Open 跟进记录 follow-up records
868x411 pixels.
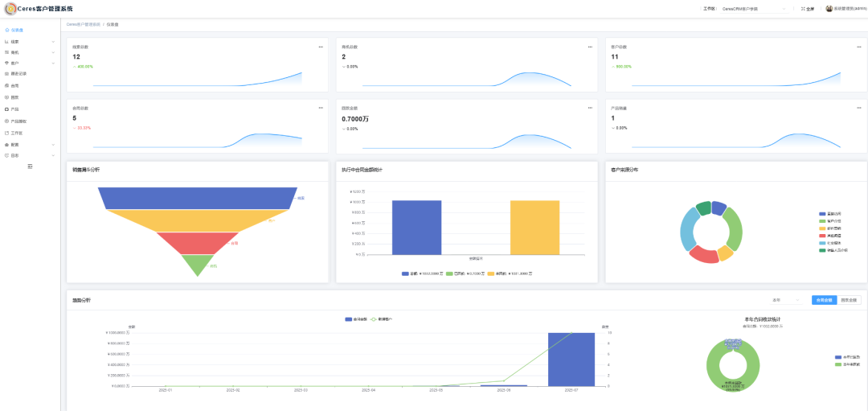pyautogui.click(x=18, y=73)
